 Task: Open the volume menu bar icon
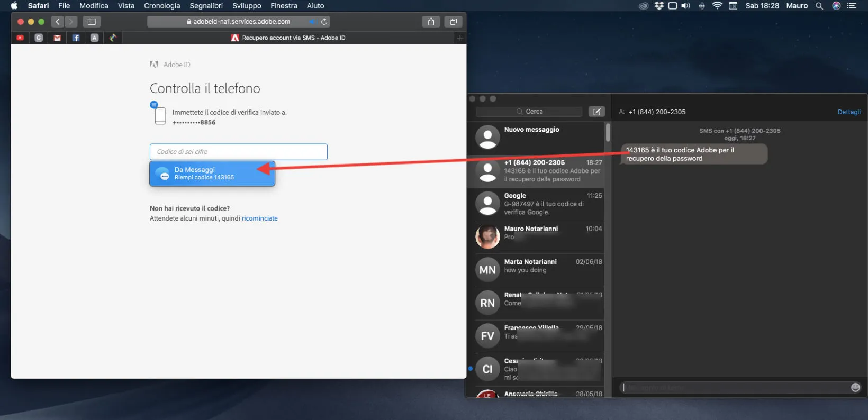(x=686, y=6)
